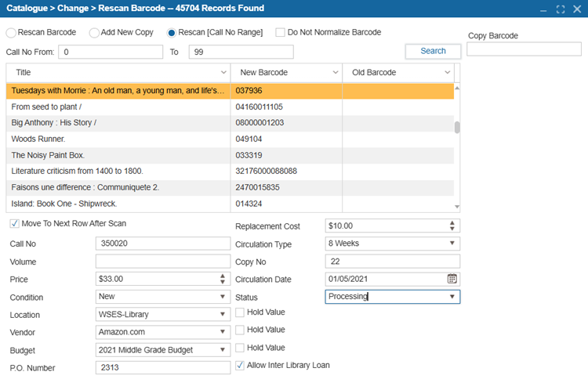Decrease the Replacement Cost value
The width and height of the screenshot is (588, 379).
452,228
